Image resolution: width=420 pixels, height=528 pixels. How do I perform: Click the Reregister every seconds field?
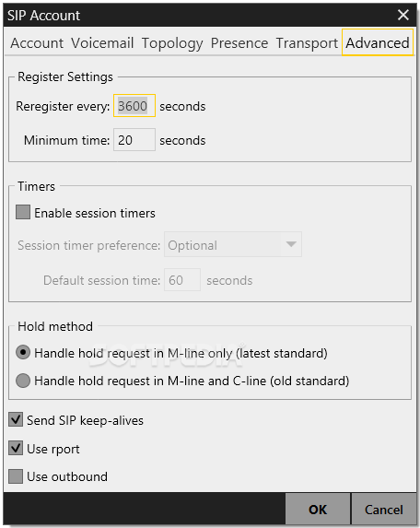(x=134, y=106)
